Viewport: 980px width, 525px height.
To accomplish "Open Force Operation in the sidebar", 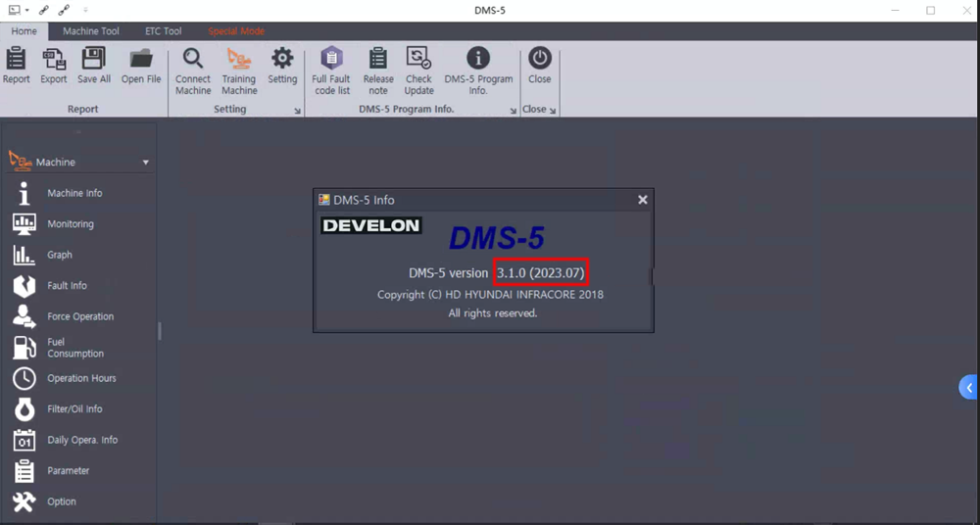I will tap(78, 316).
